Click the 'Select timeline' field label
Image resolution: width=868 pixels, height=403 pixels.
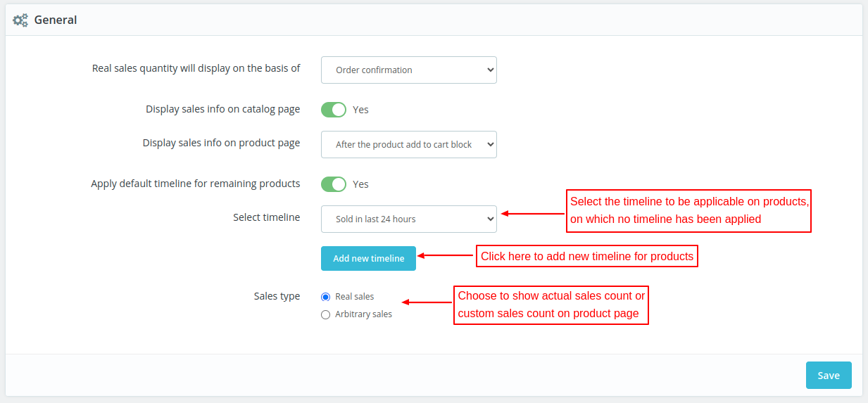tap(266, 217)
